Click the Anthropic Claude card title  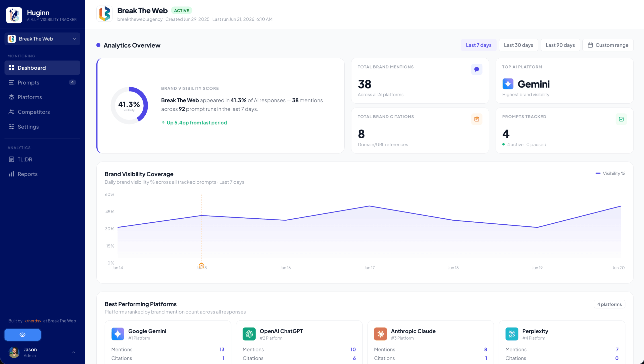[x=413, y=331]
